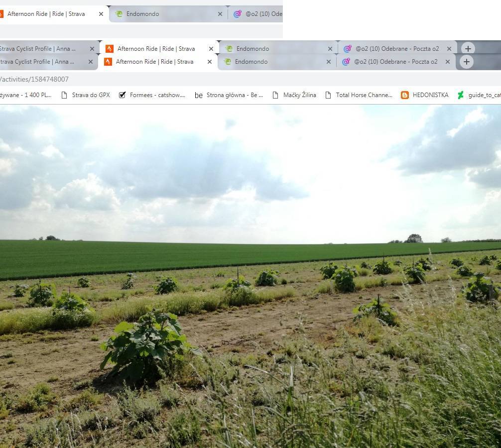501x448 pixels.
Task: Click the orange Blogger icon beside HEDONISTKA
Action: 405,95
